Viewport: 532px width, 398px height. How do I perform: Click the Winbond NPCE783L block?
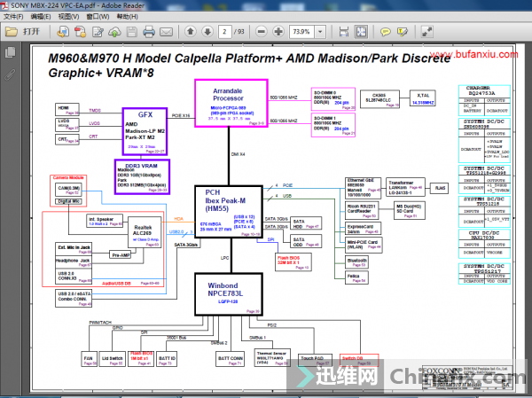[x=229, y=294]
